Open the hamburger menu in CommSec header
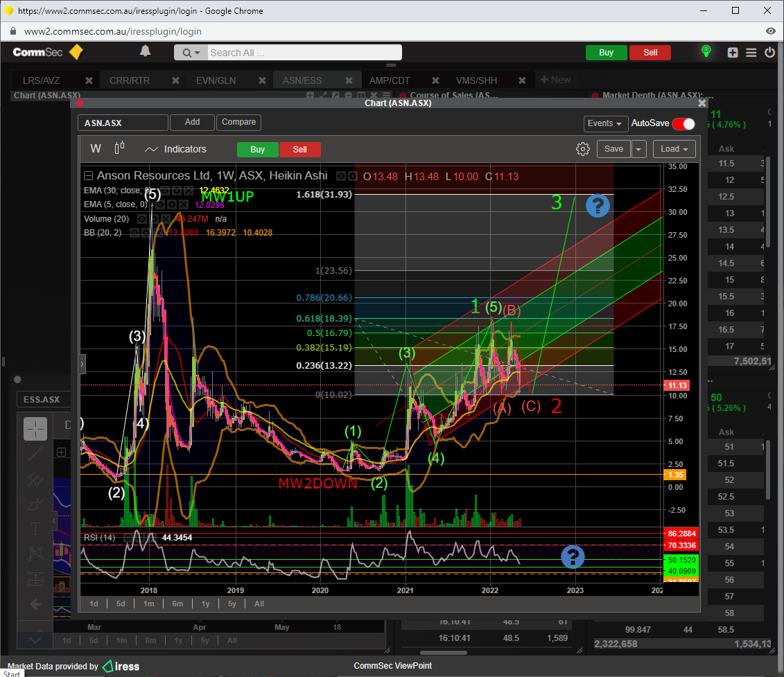Screen dimensions: 784x677 tap(751, 53)
